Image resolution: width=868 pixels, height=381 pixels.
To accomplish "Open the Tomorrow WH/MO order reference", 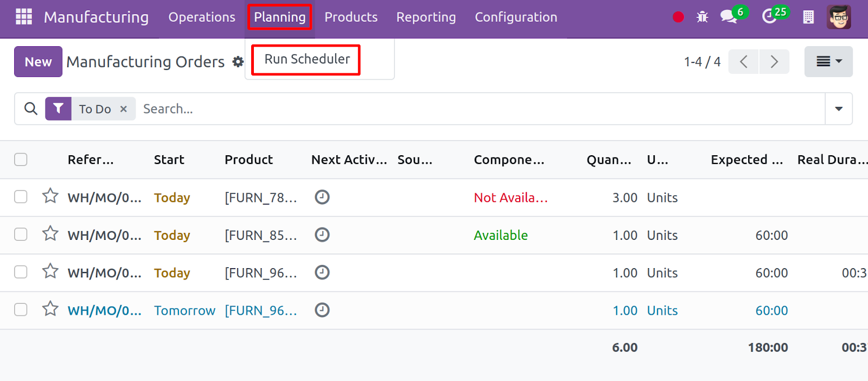I will pyautogui.click(x=104, y=310).
